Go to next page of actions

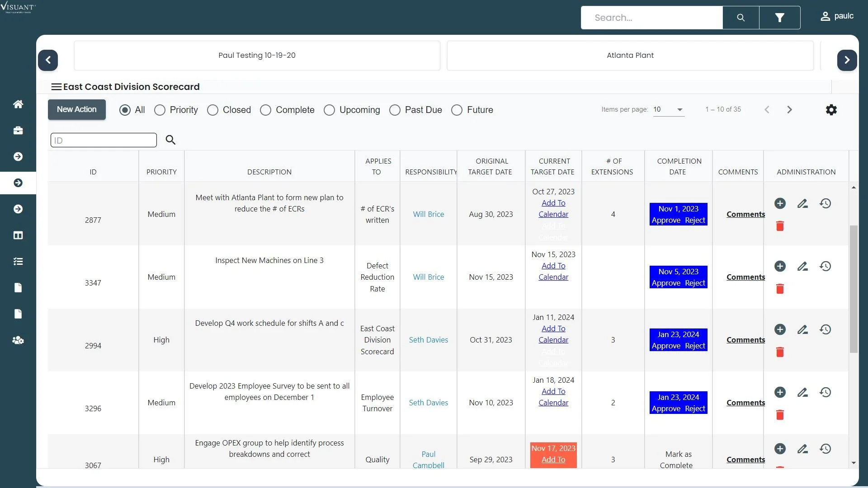tap(789, 110)
